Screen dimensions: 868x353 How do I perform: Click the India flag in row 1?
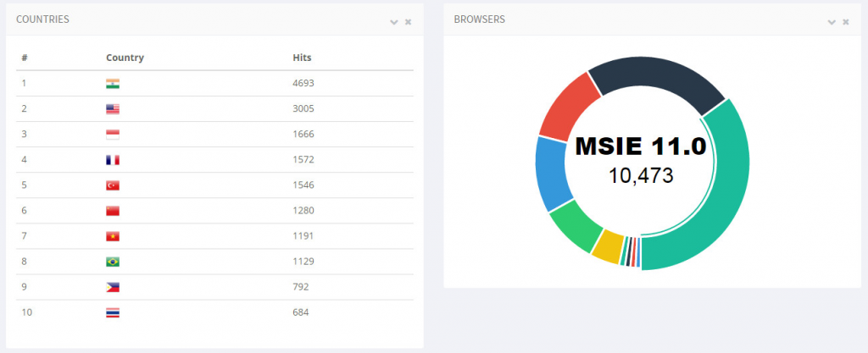[113, 84]
